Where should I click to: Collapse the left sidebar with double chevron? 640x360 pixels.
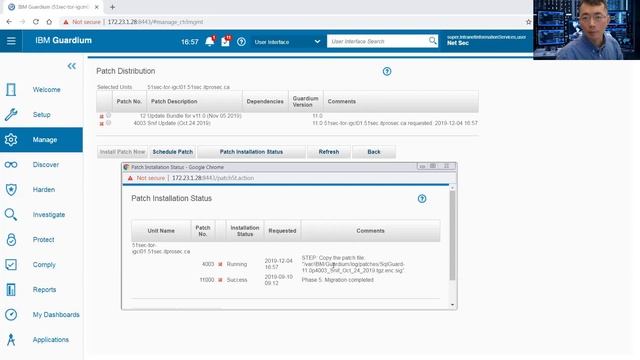[72, 66]
